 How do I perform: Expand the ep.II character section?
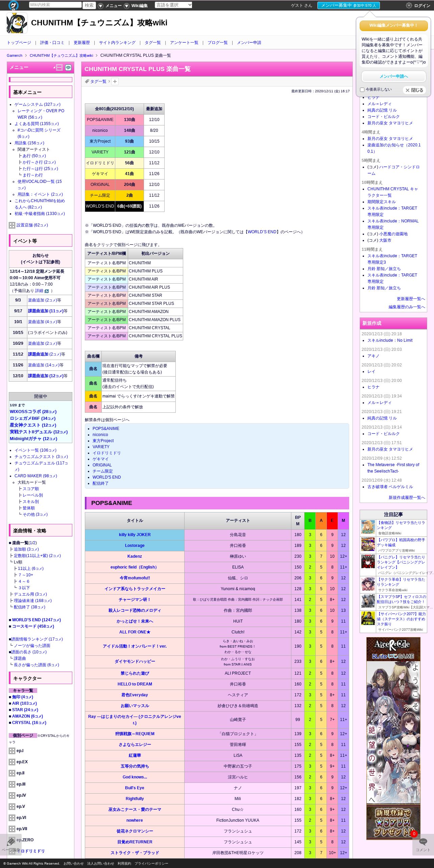point(12,773)
